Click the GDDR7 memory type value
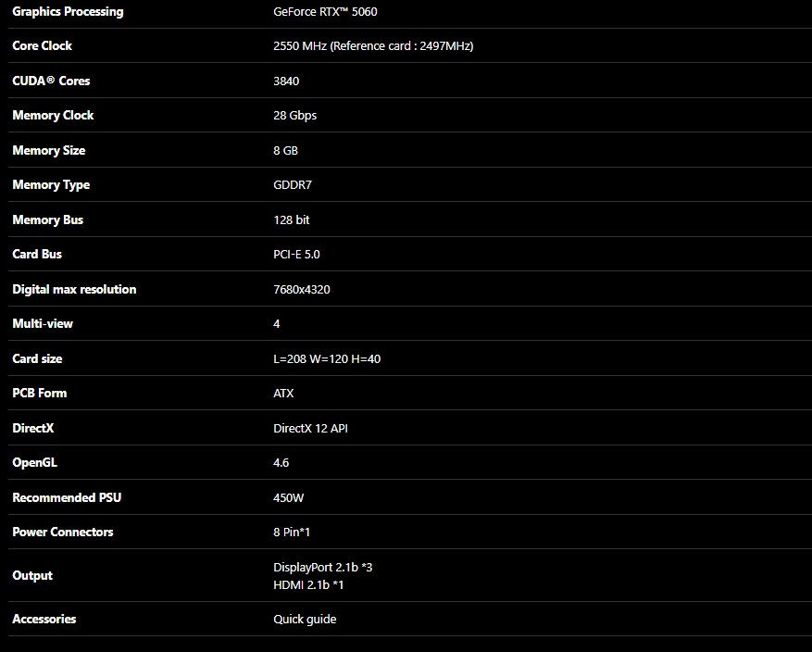The width and height of the screenshot is (812, 652). coord(293,184)
